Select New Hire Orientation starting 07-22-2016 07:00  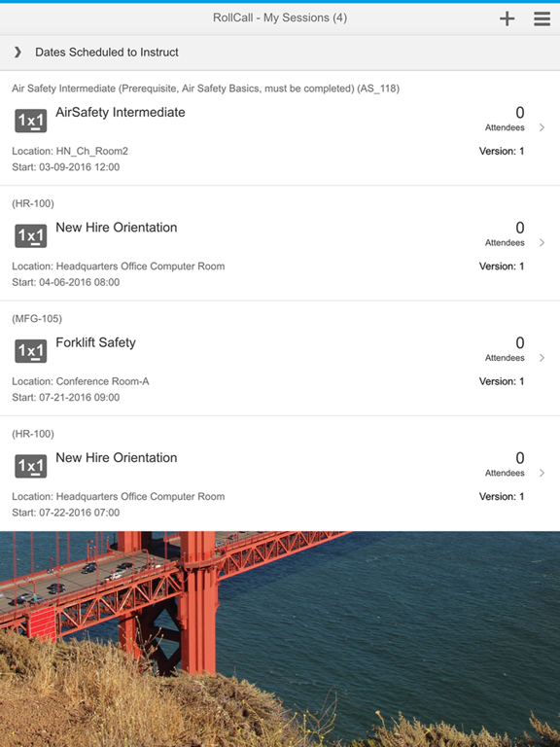(x=117, y=457)
